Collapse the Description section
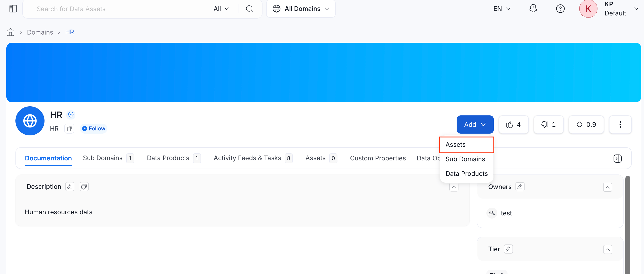The image size is (644, 274). (454, 187)
